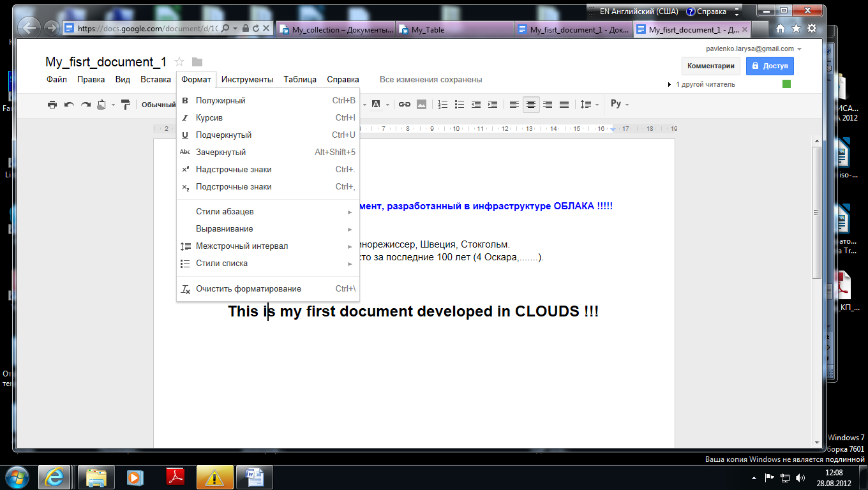Open Windows Media Player taskbar icon

(135, 477)
